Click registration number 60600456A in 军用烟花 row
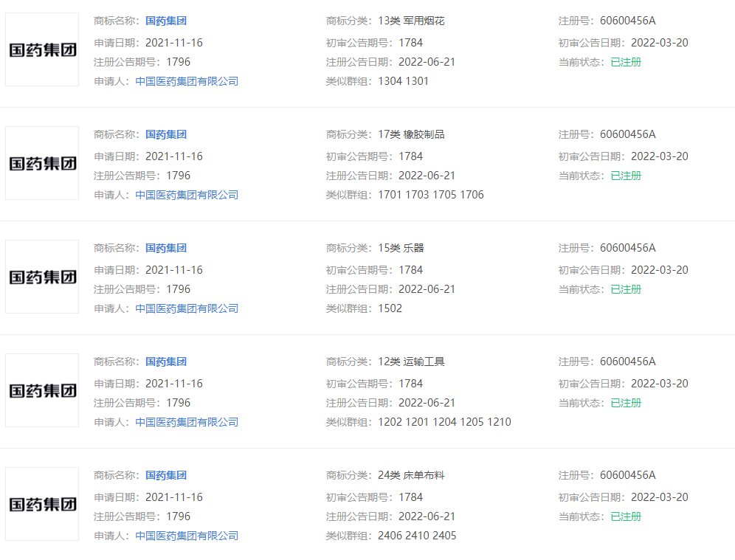735x560 pixels. coord(628,21)
